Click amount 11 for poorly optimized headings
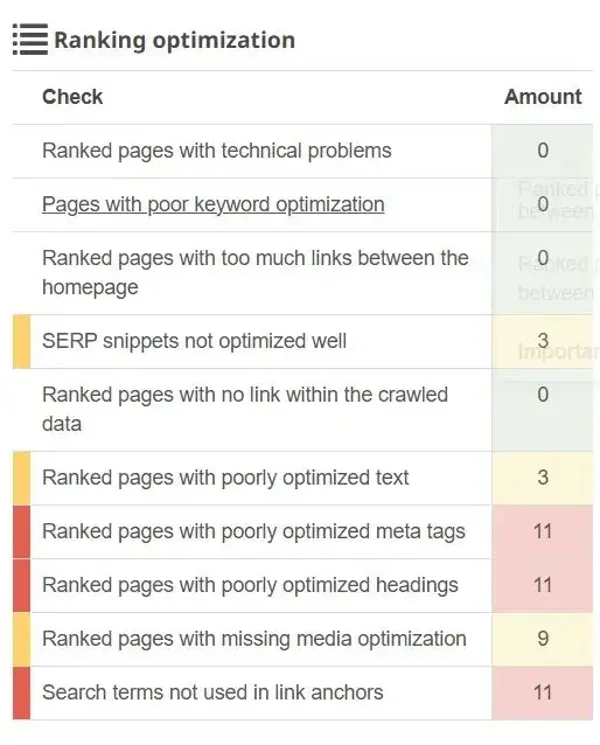Screen dimensions: 600x745 [542, 585]
